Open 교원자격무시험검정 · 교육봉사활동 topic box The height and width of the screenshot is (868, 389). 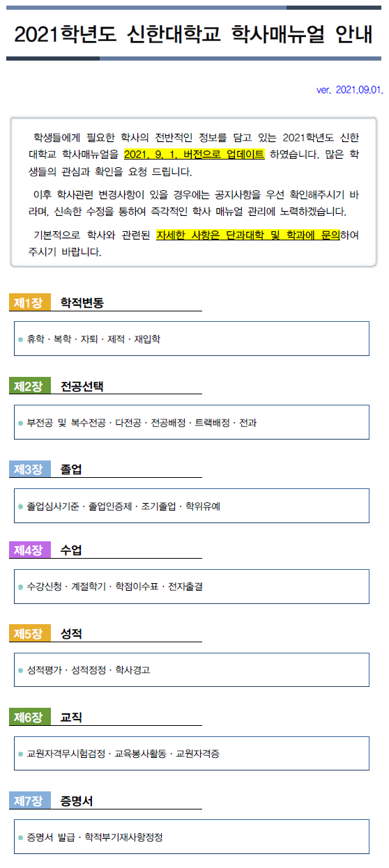click(x=192, y=753)
